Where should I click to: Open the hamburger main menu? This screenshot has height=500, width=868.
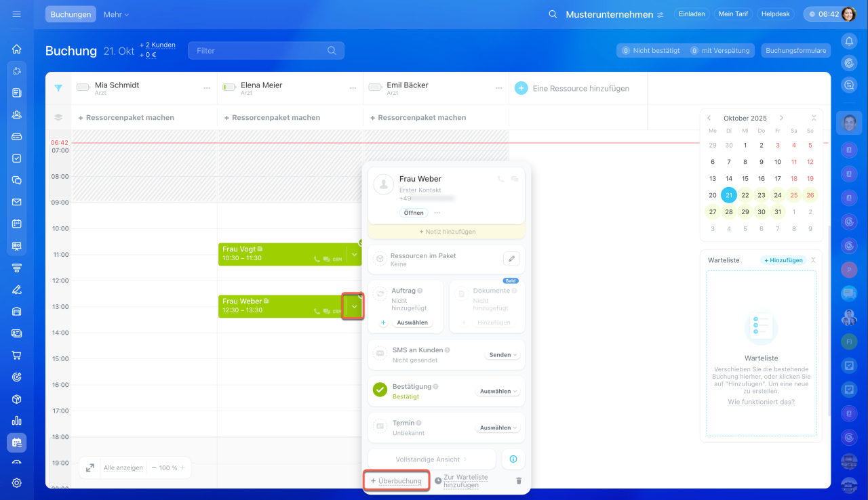pyautogui.click(x=17, y=14)
